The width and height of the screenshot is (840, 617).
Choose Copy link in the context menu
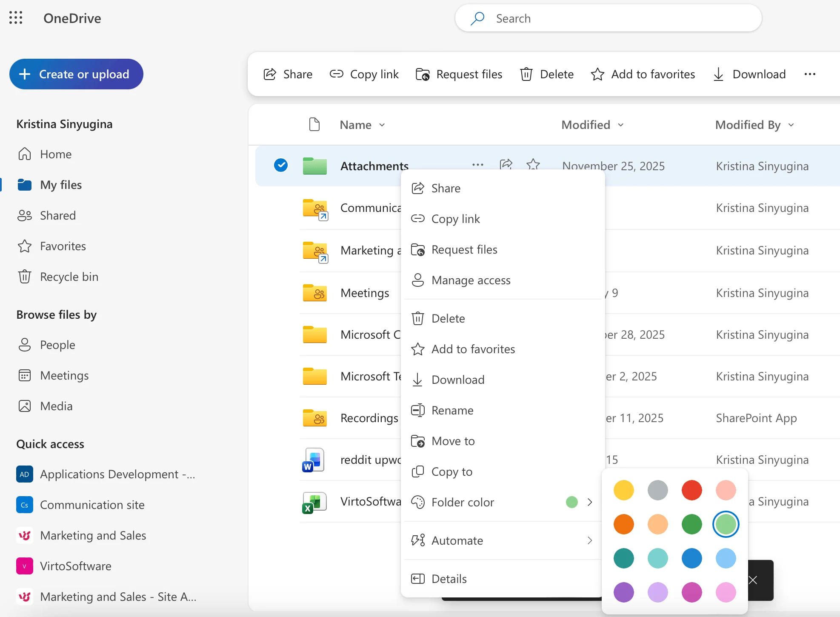tap(503, 219)
